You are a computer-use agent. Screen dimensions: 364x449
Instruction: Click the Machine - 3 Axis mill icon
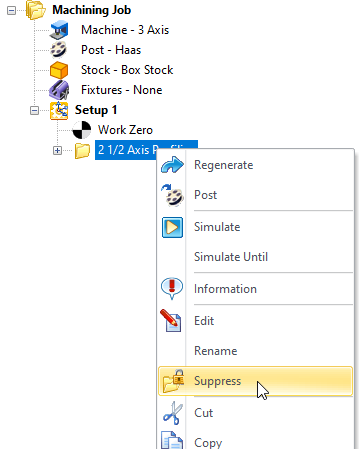tap(59, 30)
